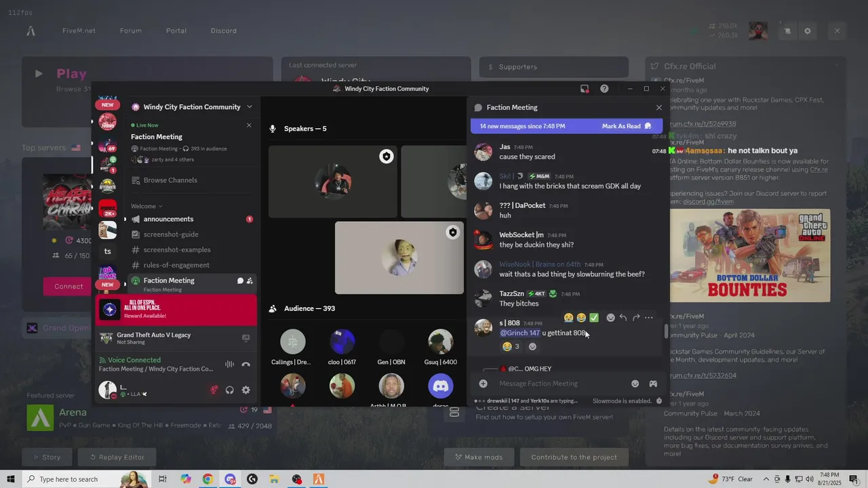
Task: Click Contribute to the project button
Action: (574, 457)
